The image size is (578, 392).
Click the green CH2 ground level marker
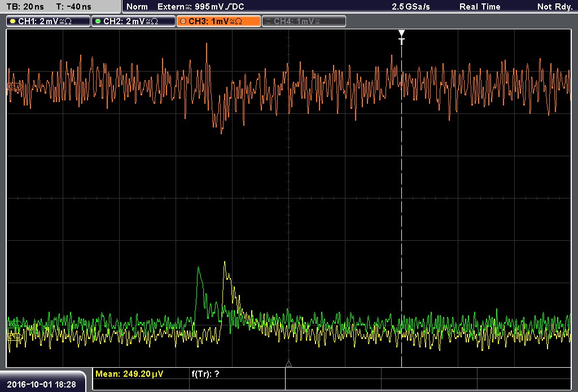point(14,324)
